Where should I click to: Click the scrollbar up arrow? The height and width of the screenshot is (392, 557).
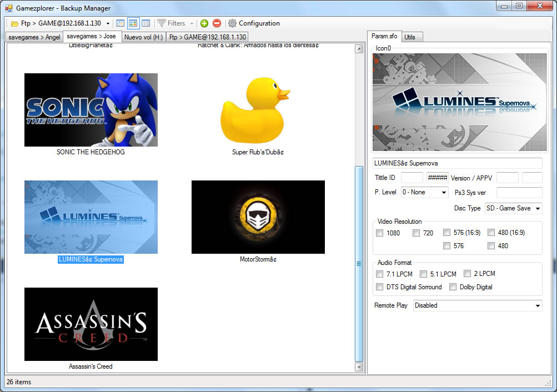[359, 49]
